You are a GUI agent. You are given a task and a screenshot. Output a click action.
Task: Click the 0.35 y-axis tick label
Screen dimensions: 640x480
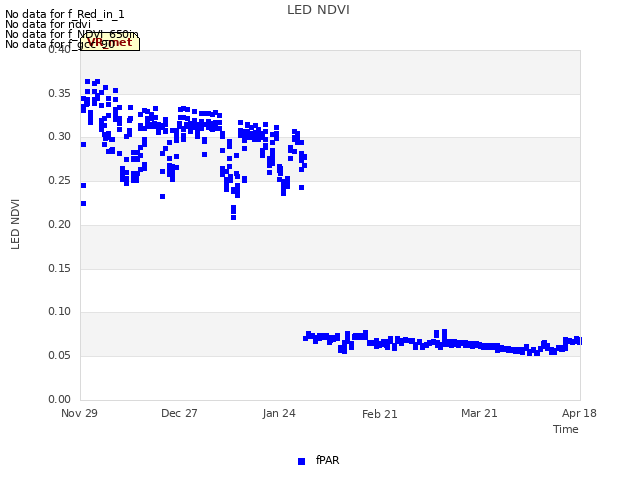pyautogui.click(x=59, y=93)
